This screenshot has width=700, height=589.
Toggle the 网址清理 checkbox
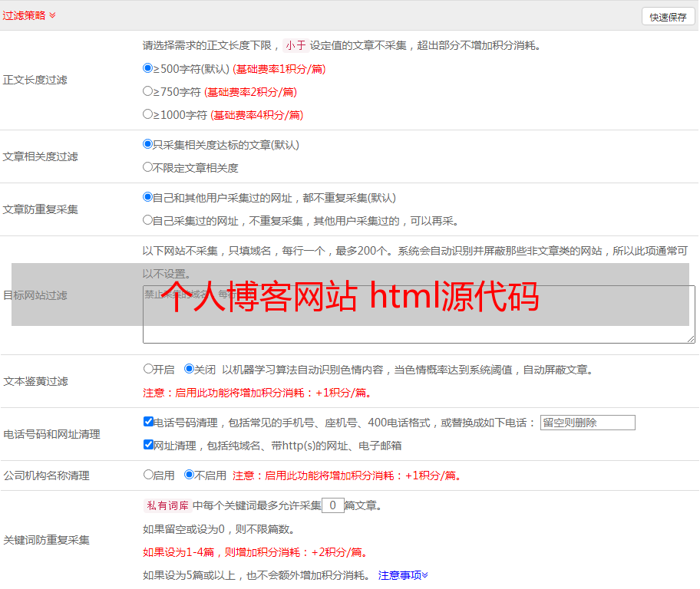[148, 445]
